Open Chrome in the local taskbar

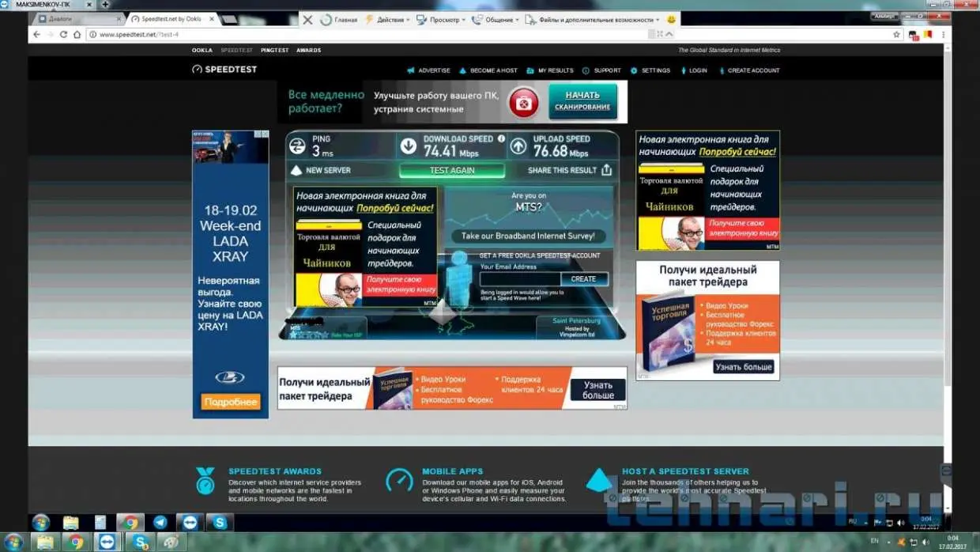[x=76, y=542]
